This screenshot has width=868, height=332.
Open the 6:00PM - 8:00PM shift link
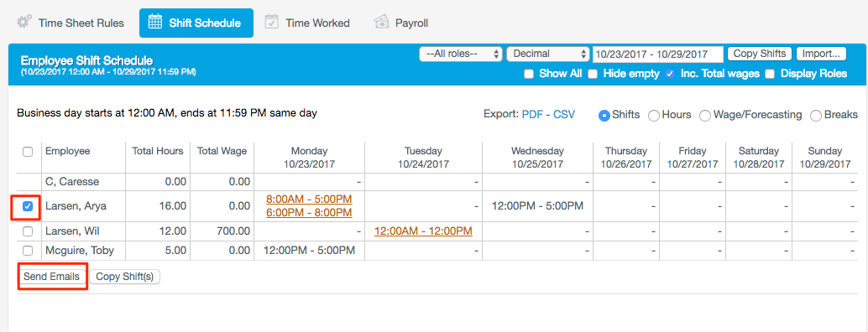(x=309, y=213)
